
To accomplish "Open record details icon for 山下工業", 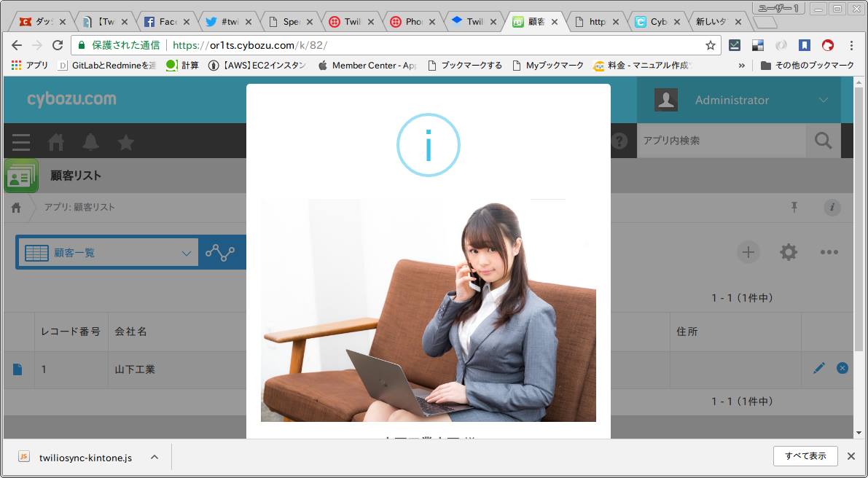I will (x=17, y=369).
